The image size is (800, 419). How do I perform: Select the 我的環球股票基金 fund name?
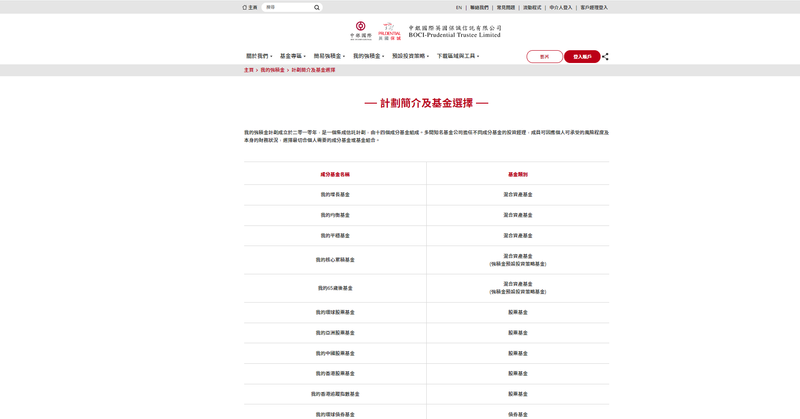tap(335, 312)
